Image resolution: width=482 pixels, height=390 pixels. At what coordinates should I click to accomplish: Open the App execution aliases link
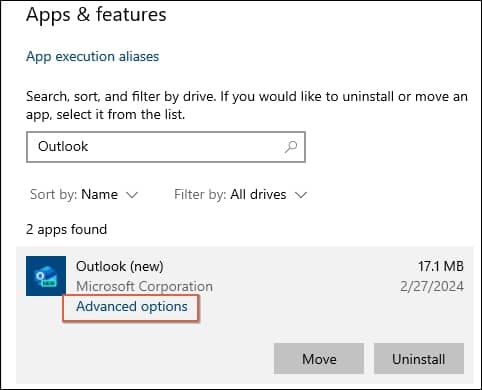point(93,56)
